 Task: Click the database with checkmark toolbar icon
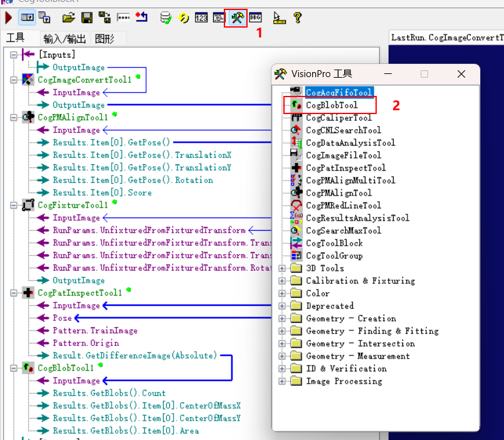pos(165,18)
